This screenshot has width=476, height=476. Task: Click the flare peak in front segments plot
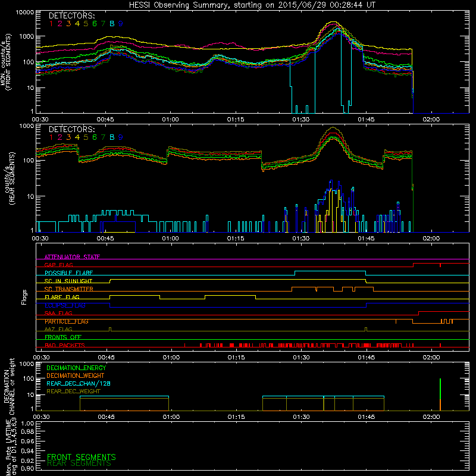coord(333,22)
